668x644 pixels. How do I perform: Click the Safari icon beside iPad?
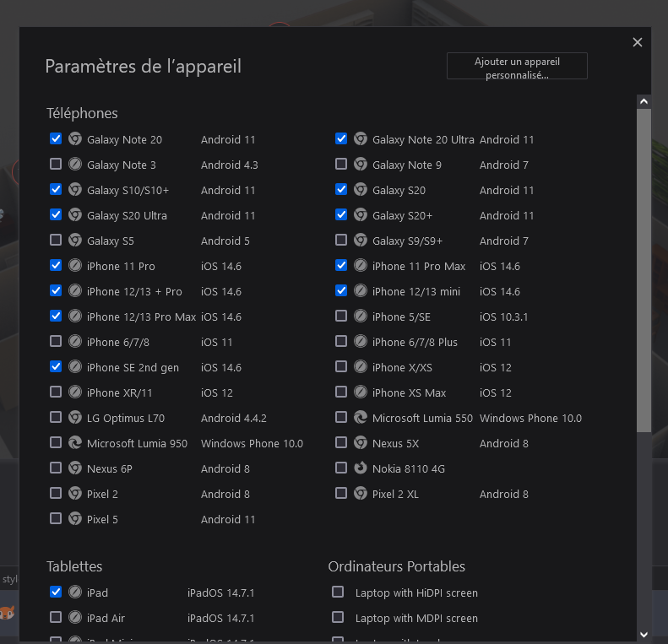pyautogui.click(x=75, y=593)
